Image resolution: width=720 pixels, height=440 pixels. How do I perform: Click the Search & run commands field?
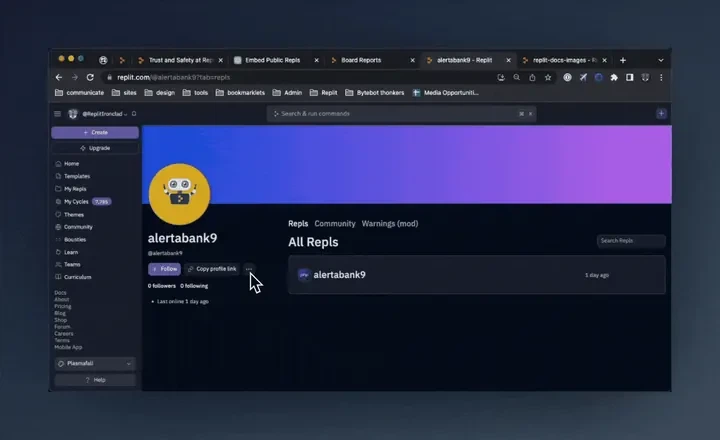coord(401,114)
